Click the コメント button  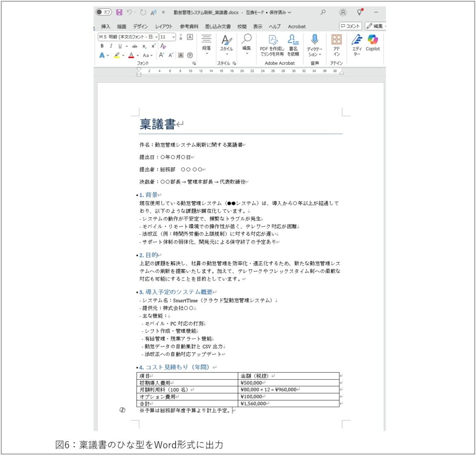tap(351, 26)
